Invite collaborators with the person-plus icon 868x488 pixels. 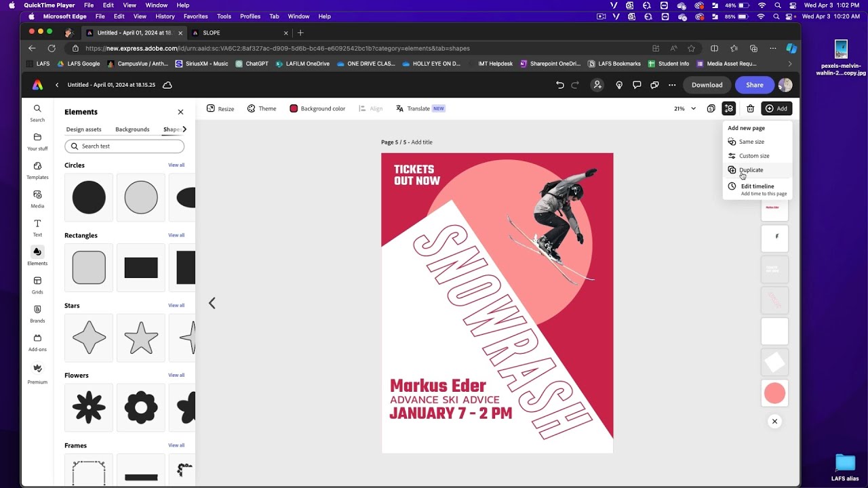[597, 85]
